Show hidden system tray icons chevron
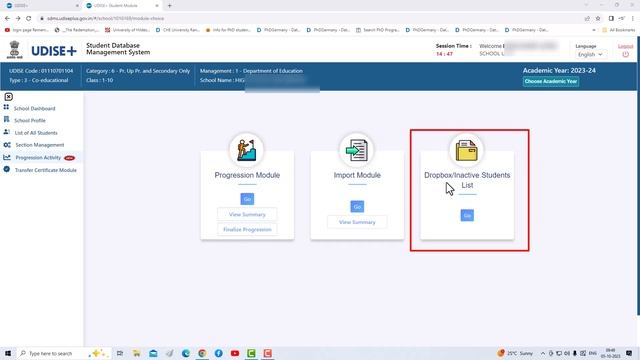 pos(543,353)
